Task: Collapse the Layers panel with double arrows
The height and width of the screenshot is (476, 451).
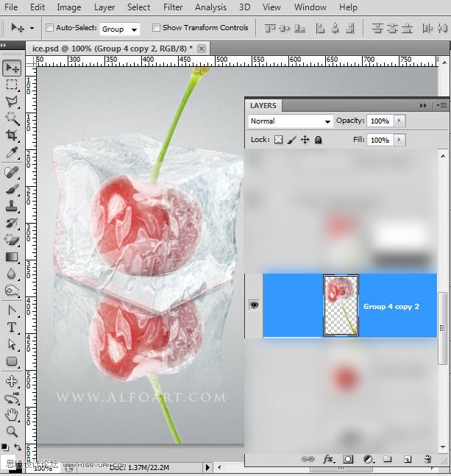Action: click(423, 105)
